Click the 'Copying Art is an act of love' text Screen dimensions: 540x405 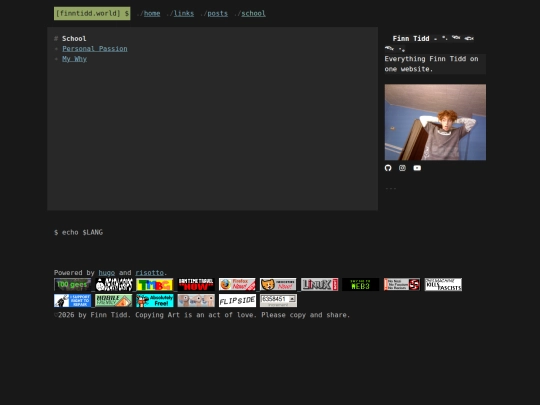point(196,315)
